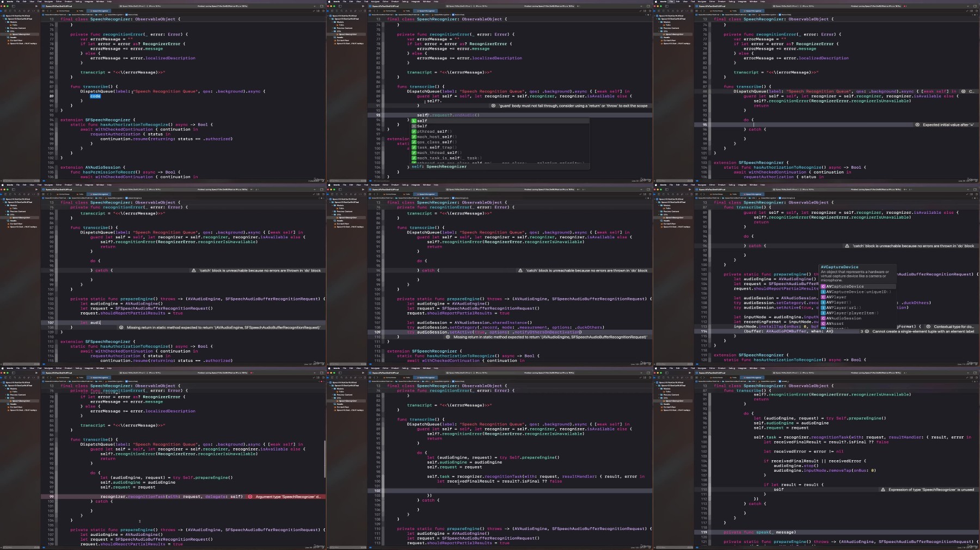Image resolution: width=980 pixels, height=550 pixels.
Task: Open the "Expected initial value after '='" error
Action: [948, 125]
